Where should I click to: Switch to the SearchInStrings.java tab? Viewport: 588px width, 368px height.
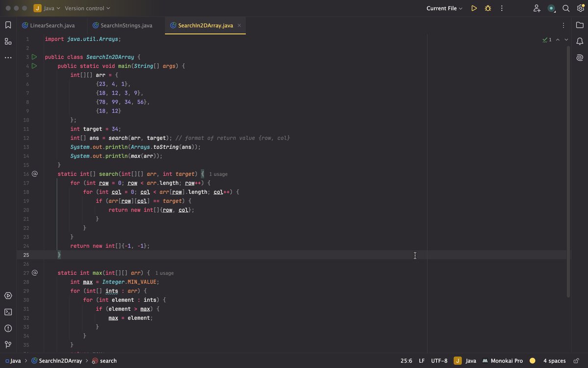point(122,26)
